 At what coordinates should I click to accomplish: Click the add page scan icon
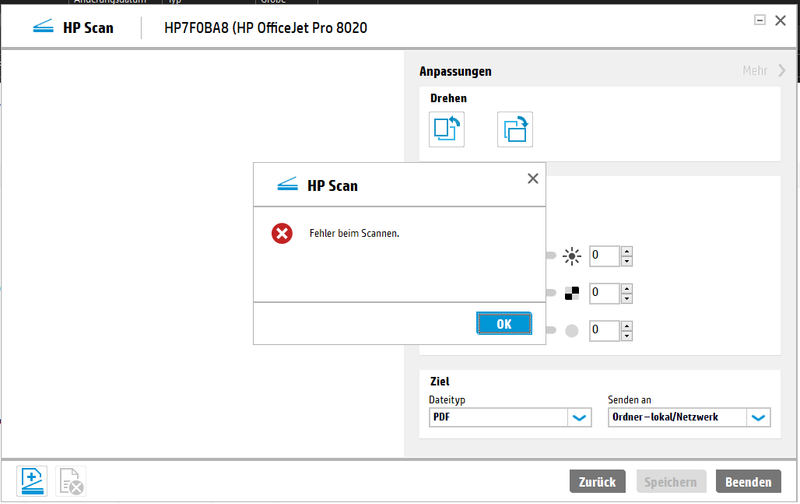pos(32,481)
